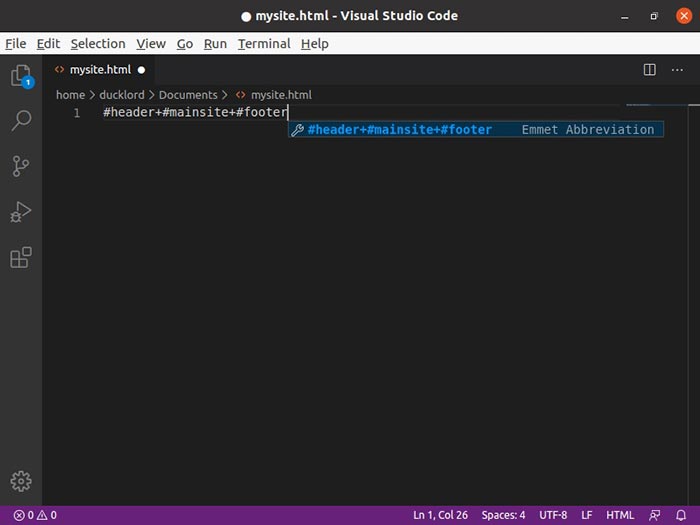Open the Explorer view icon
The width and height of the screenshot is (700, 525).
20,76
